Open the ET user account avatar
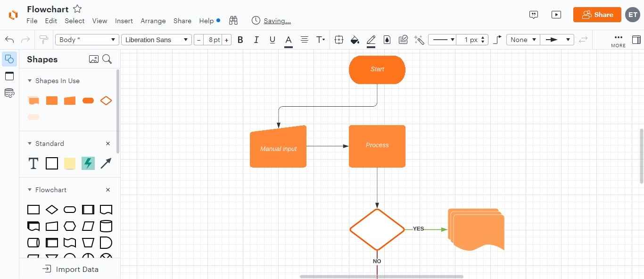644x279 pixels. (633, 15)
